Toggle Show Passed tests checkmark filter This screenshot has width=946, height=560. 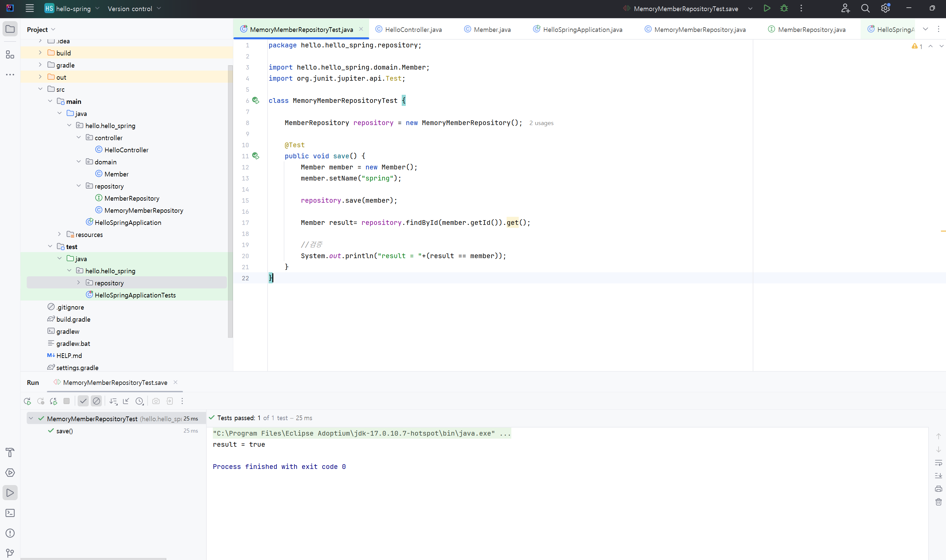(x=83, y=401)
